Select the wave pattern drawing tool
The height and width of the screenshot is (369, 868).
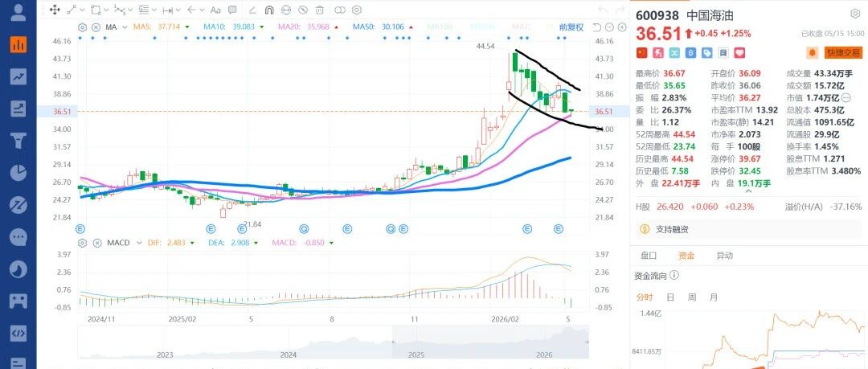coord(119,10)
